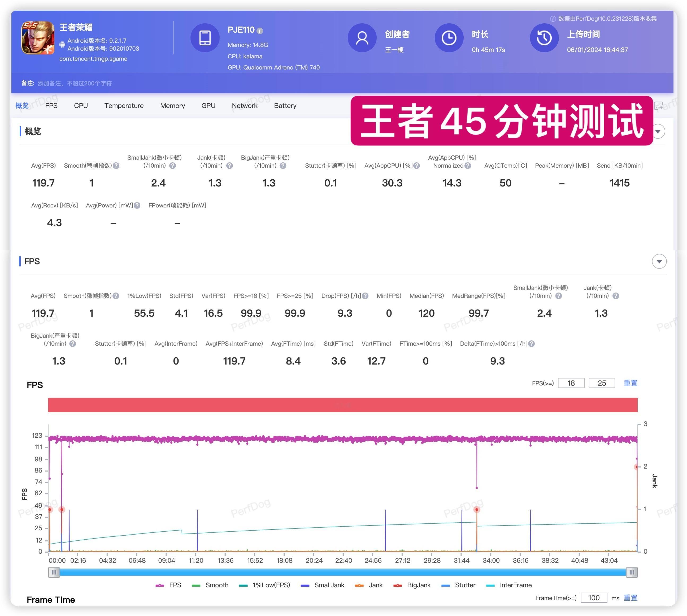Click the Send [KB/10min] value 1415
This screenshot has width=687, height=616.
pyautogui.click(x=620, y=183)
